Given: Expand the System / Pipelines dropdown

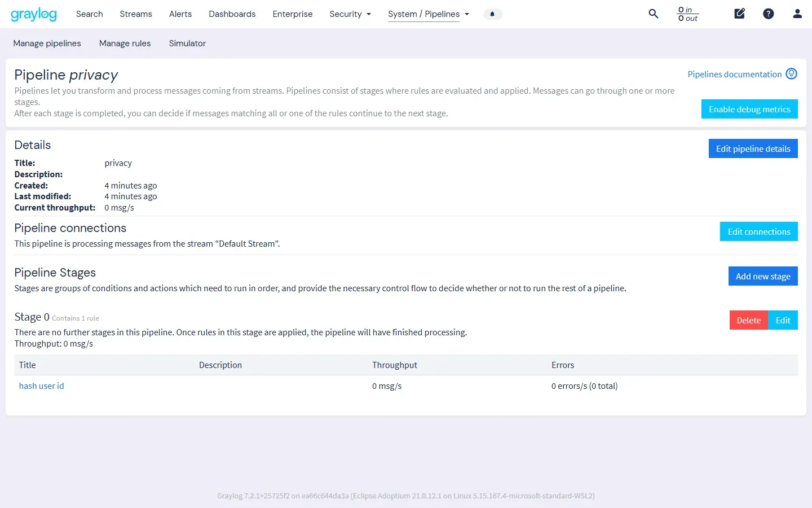Looking at the screenshot, I should point(429,14).
